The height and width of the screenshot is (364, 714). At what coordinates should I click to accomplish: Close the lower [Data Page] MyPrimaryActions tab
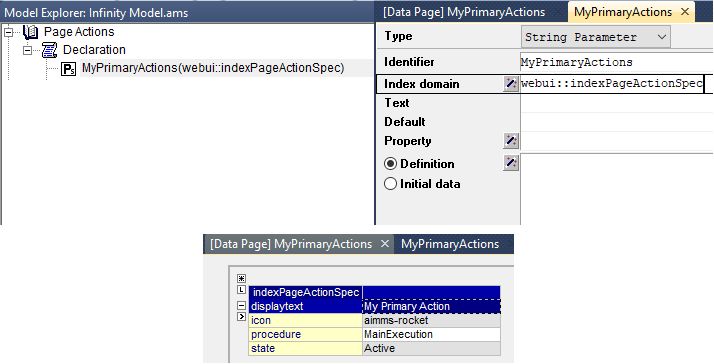click(385, 244)
